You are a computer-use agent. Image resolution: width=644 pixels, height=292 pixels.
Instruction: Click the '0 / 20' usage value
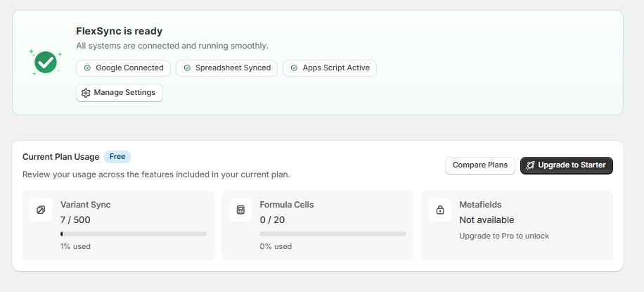tap(272, 220)
